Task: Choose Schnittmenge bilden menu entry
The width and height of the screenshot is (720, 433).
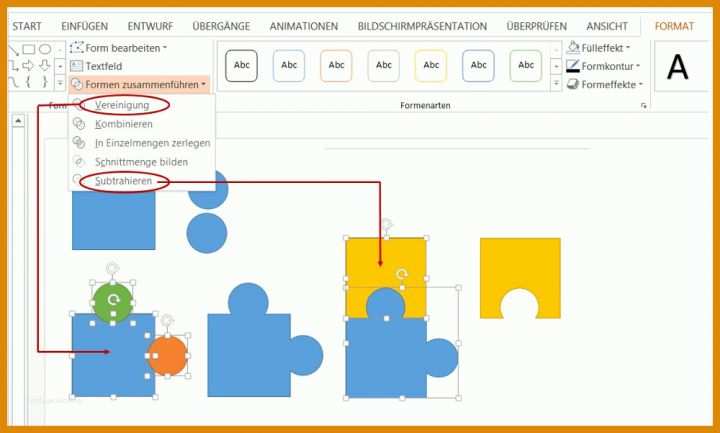Action: pos(141,162)
